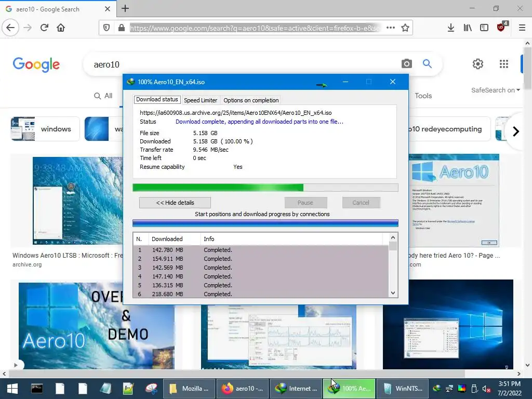Open a new Firefox tab
The image size is (532, 399).
(125, 8)
